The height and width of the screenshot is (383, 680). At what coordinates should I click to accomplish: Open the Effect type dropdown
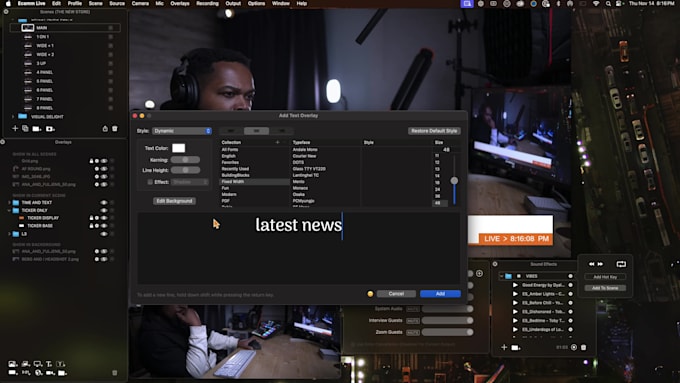[190, 182]
